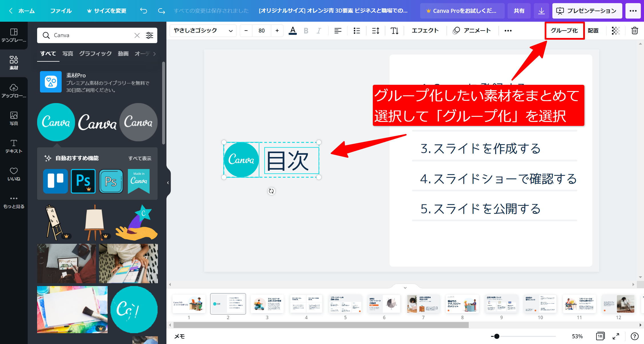
Task: Open サイズを変更 resize menu
Action: pos(107,11)
